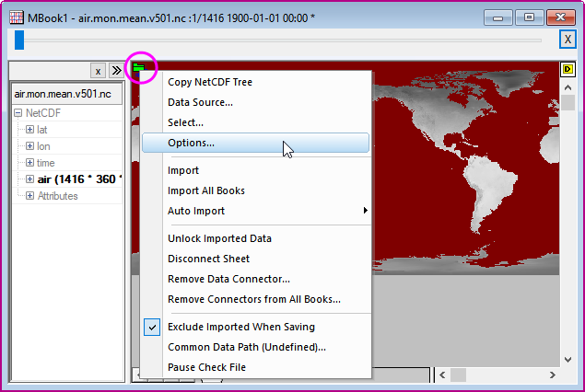Click the blue frame slider handle
Image resolution: width=585 pixels, height=392 pixels.
[x=18, y=40]
